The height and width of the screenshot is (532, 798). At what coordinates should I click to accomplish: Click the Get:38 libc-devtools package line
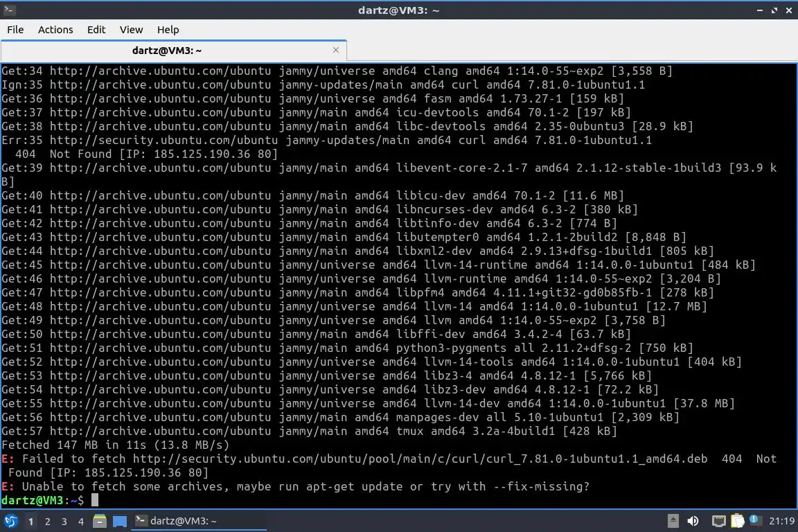pos(347,126)
